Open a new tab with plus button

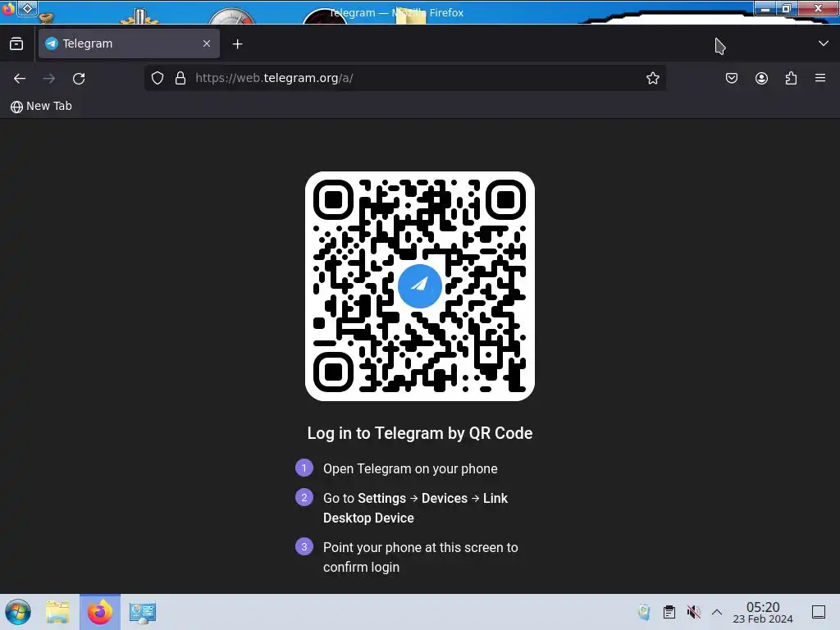(237, 44)
